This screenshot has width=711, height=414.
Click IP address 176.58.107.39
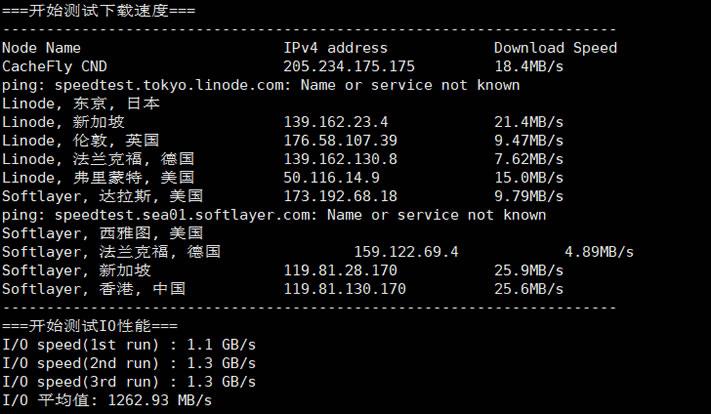tap(340, 141)
